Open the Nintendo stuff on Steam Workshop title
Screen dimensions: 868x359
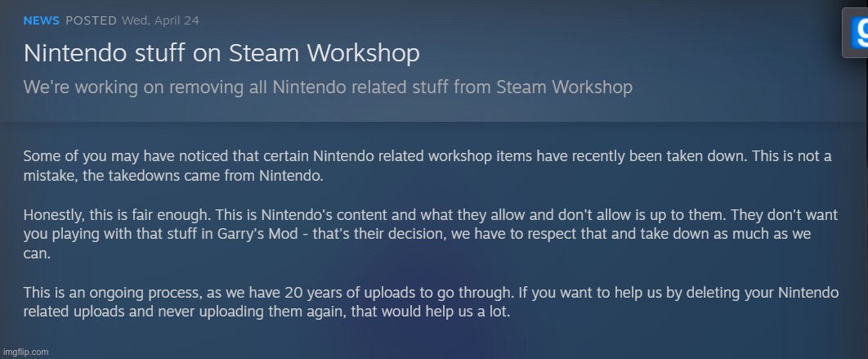(x=221, y=54)
